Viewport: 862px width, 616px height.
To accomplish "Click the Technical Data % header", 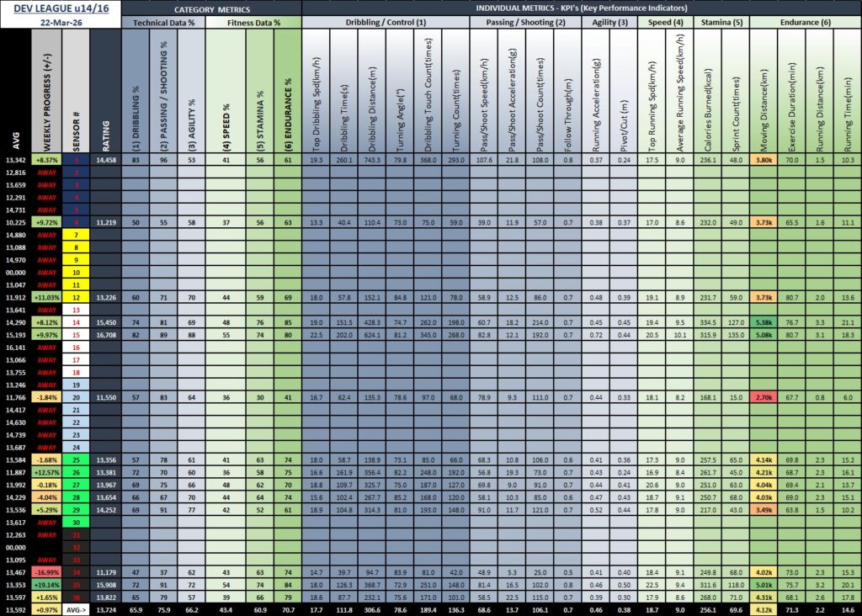I will tap(162, 21).
